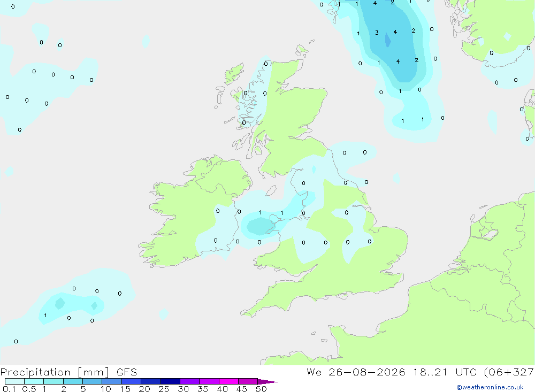Image resolution: width=535 pixels, height=392 pixels.
Task: Select the 0.5–1 mm legend swatch
Action: coord(34,381)
